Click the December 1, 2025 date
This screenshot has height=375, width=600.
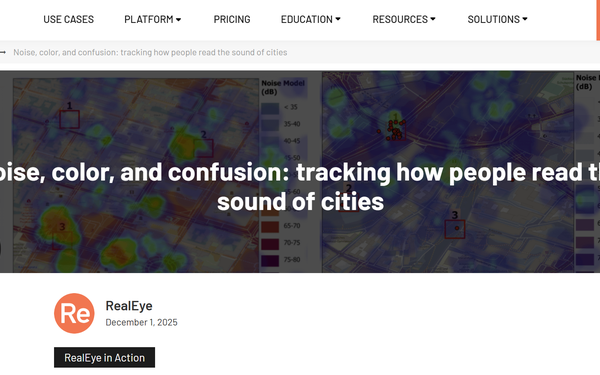pyautogui.click(x=142, y=323)
